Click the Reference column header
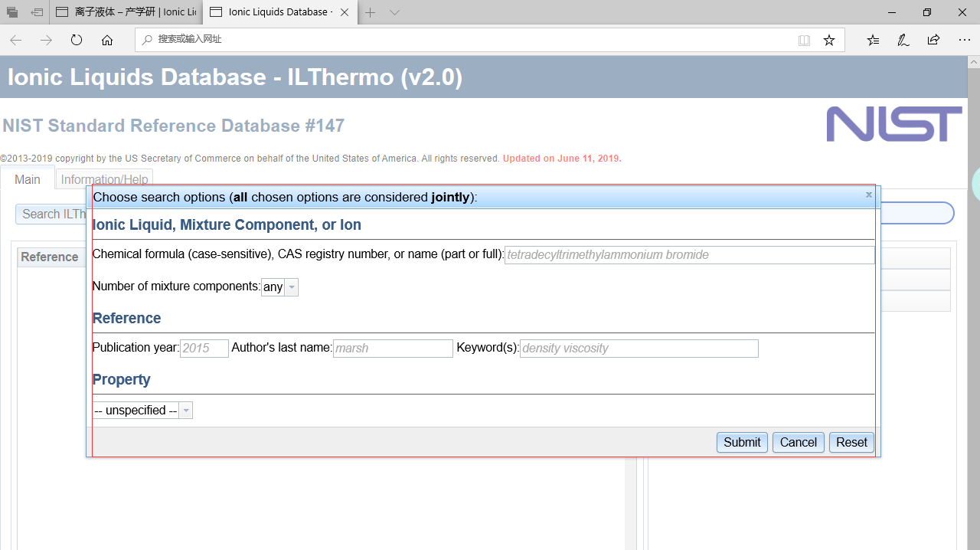The width and height of the screenshot is (980, 550). coord(50,257)
